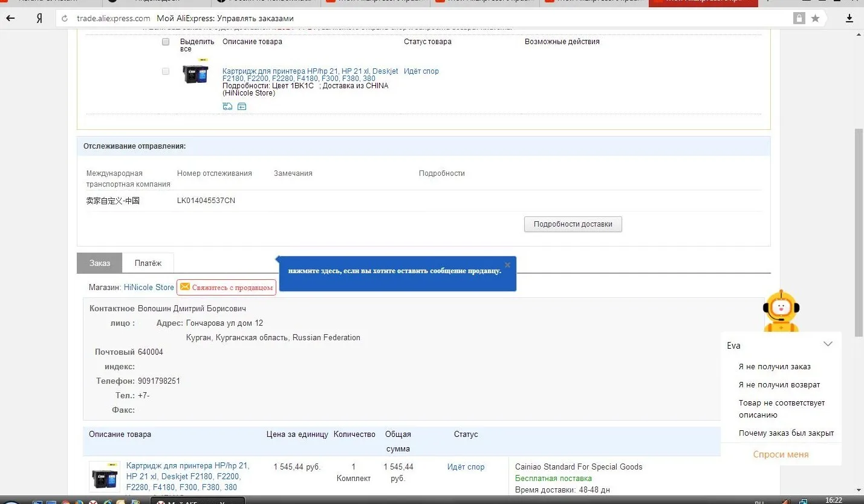Click the unit price '1 545,44 руб.' under 'Цена за единицу'

pyautogui.click(x=297, y=467)
